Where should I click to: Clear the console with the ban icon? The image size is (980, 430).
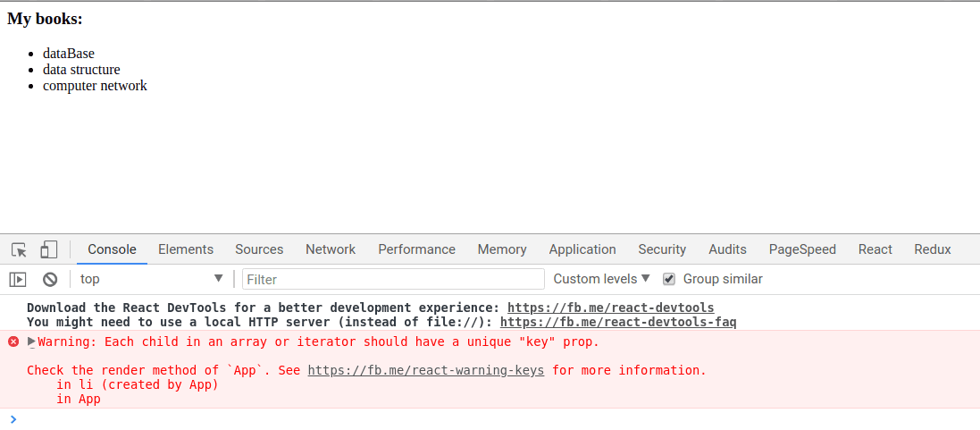[50, 279]
